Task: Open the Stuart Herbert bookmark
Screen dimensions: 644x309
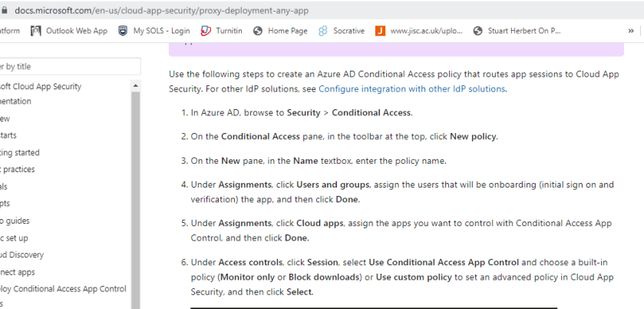Action: point(517,31)
